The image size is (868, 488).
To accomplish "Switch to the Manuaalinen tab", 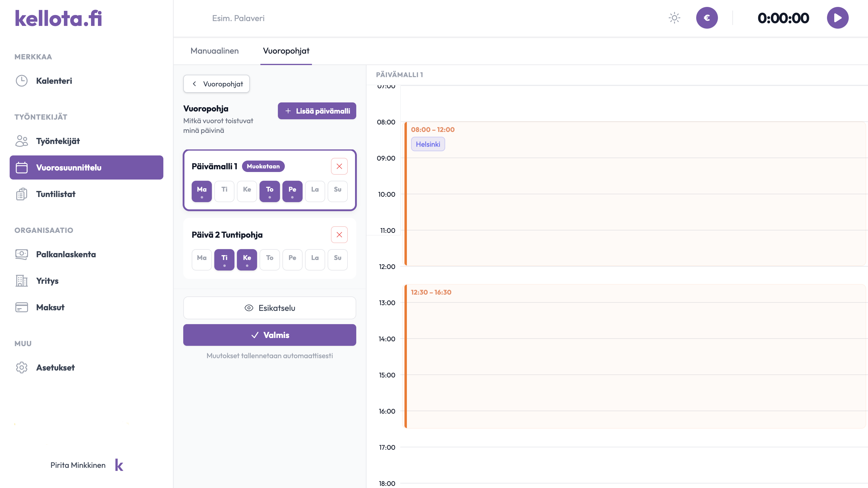I will (214, 51).
